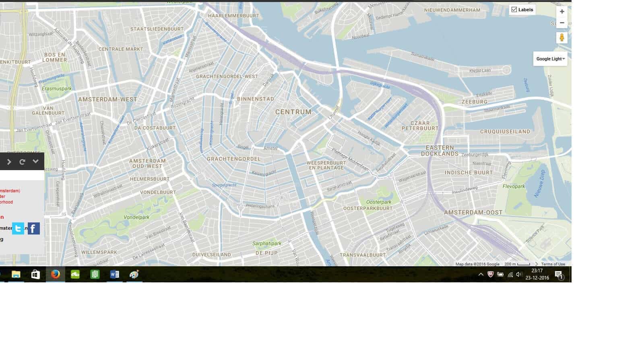This screenshot has height=362, width=644.
Task: Click the GRACHTENGORDEL-WEST label
Action: click(x=227, y=76)
